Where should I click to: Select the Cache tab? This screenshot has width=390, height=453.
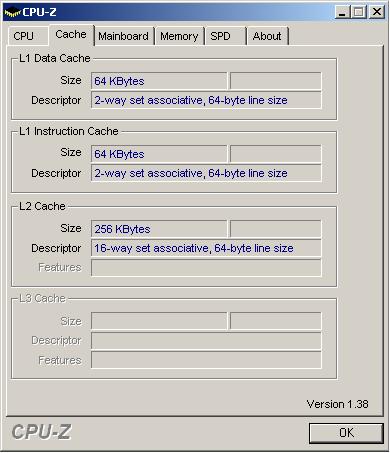point(71,35)
